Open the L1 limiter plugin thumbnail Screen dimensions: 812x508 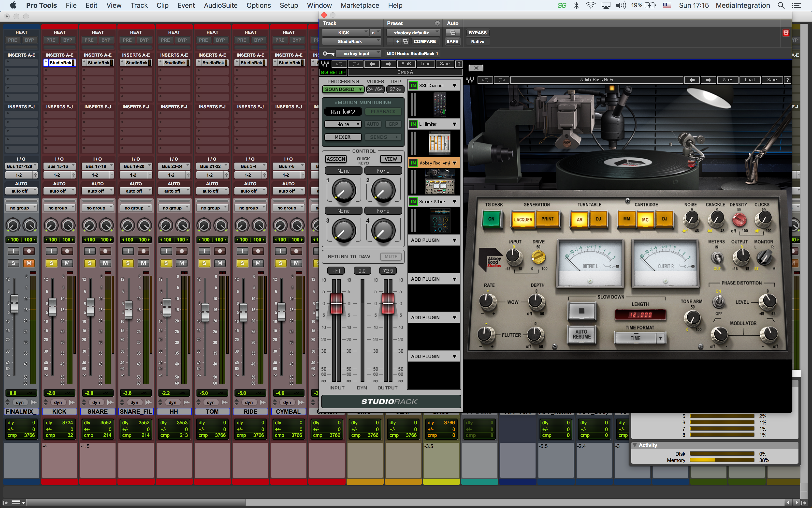(x=440, y=143)
